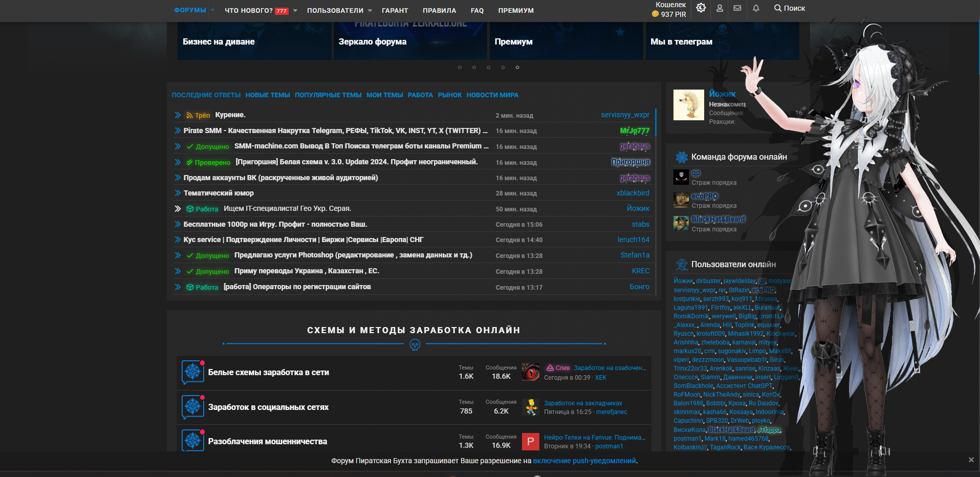This screenshot has width=980, height=477.
Task: Expand the ЧТО НОВОГО dropdown arrow
Action: 295,11
